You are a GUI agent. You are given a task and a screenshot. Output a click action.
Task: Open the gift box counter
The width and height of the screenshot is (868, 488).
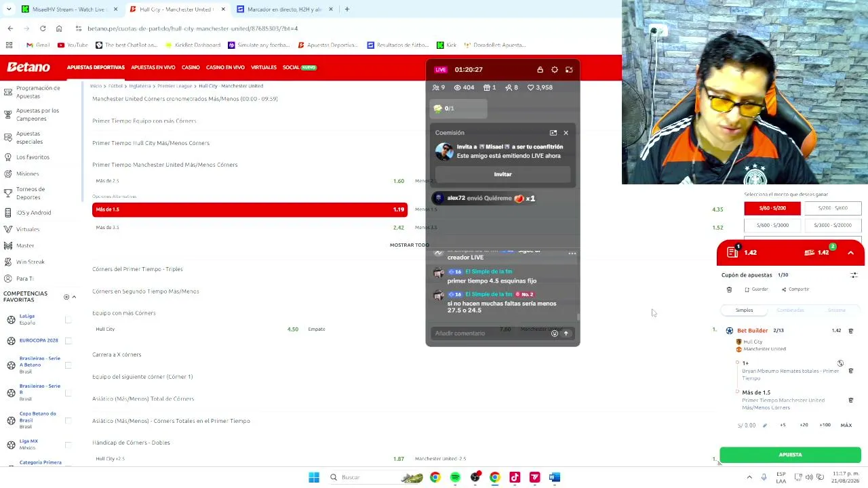tap(490, 87)
